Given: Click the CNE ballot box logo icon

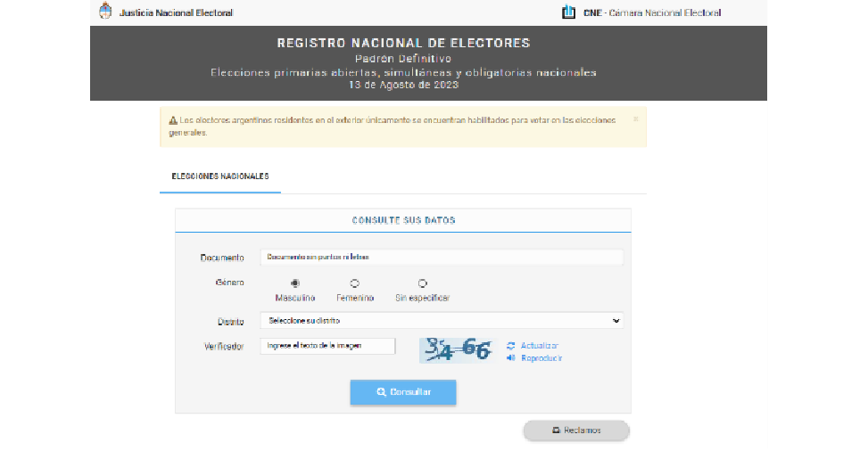Looking at the screenshot, I should coord(568,12).
